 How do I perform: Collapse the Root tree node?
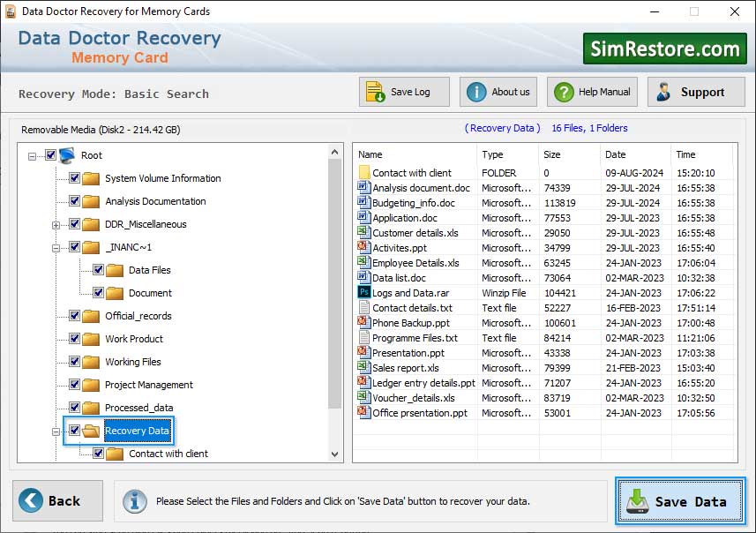32,156
